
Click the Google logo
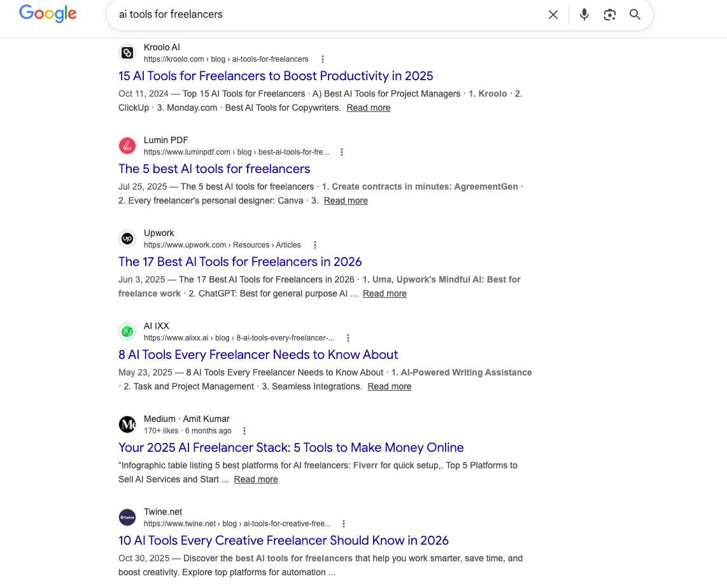(48, 14)
